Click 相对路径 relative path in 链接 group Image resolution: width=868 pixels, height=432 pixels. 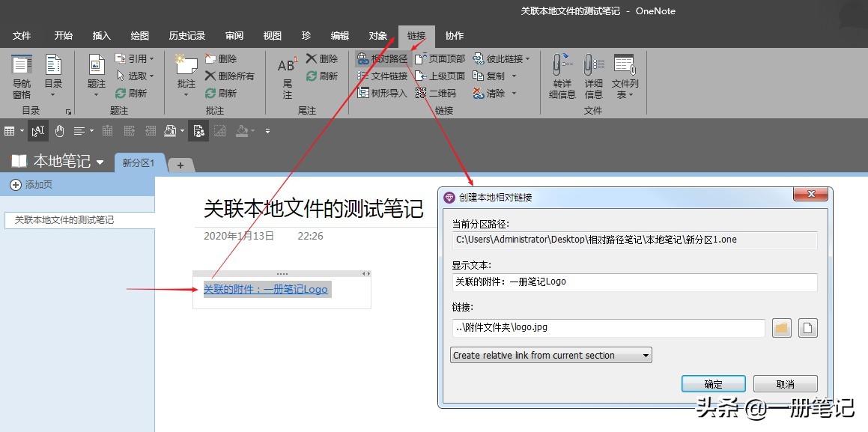click(382, 58)
